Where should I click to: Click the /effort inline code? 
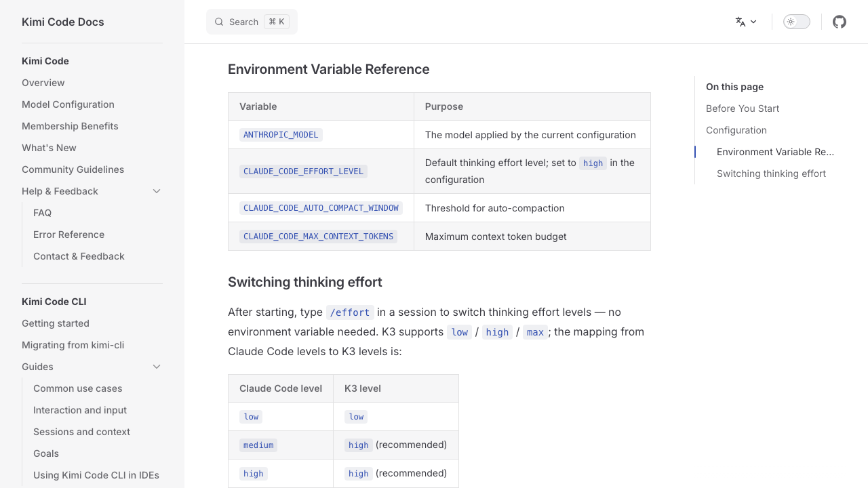(350, 312)
